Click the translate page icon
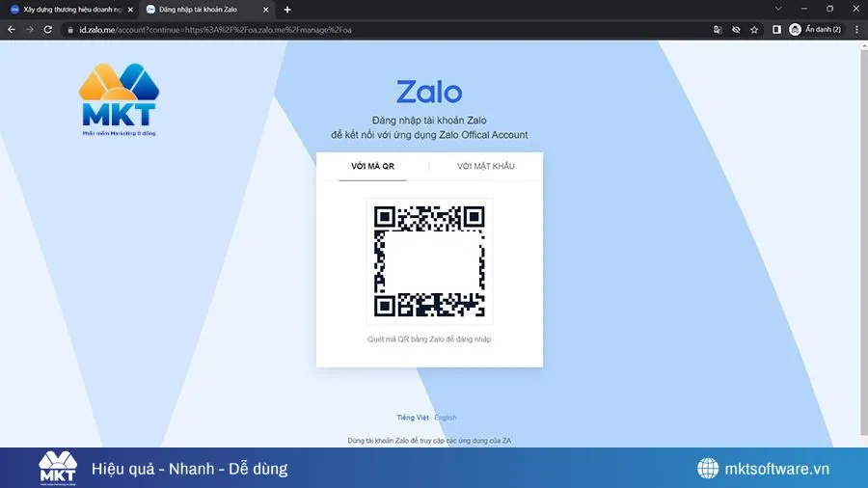868x488 pixels. pyautogui.click(x=717, y=30)
